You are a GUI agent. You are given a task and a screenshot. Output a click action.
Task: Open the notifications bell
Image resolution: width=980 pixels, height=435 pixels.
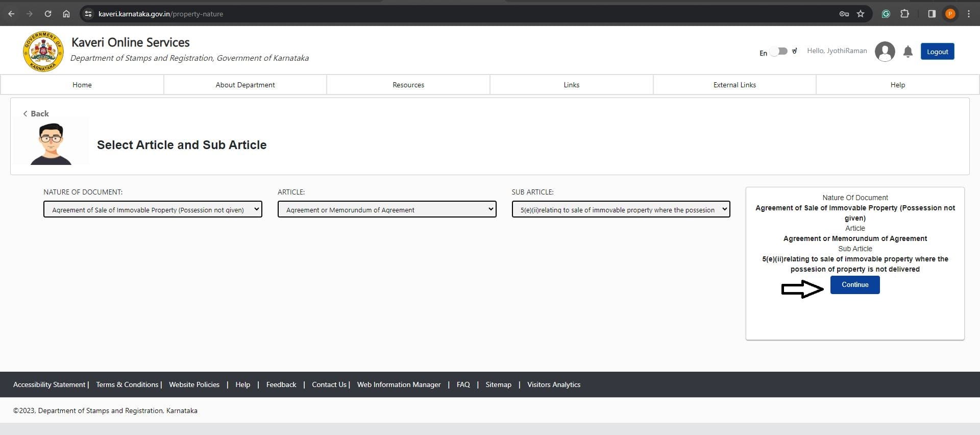tap(908, 52)
